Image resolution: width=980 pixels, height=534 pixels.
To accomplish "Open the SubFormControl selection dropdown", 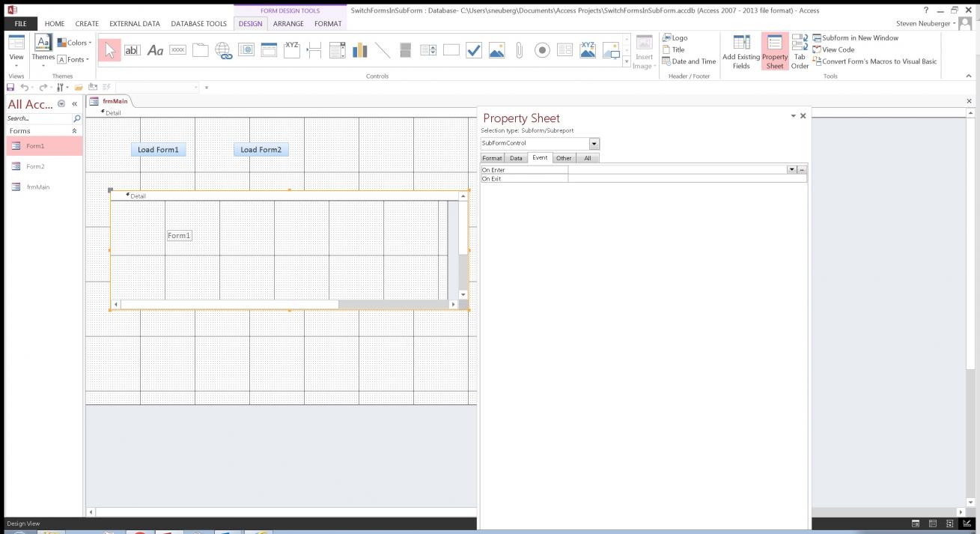I will click(594, 144).
